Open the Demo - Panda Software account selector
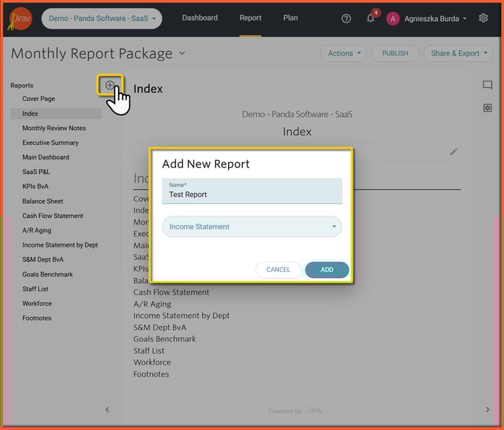 [102, 19]
